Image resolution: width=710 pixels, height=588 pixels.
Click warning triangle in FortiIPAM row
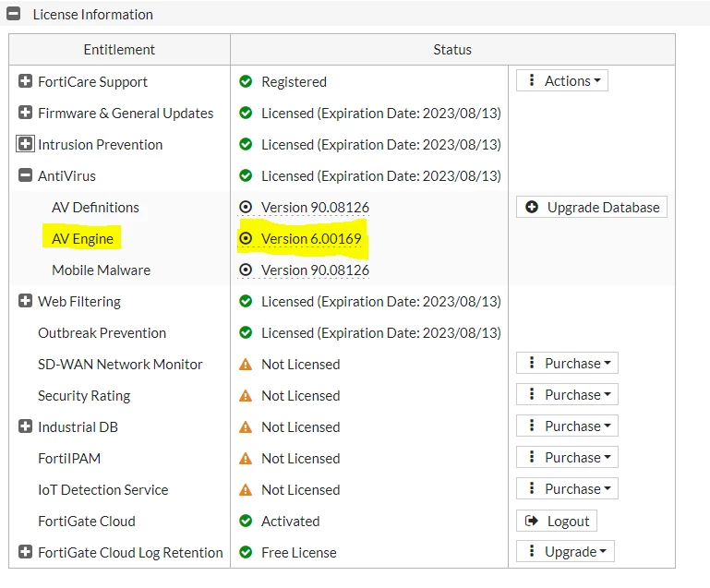click(246, 458)
